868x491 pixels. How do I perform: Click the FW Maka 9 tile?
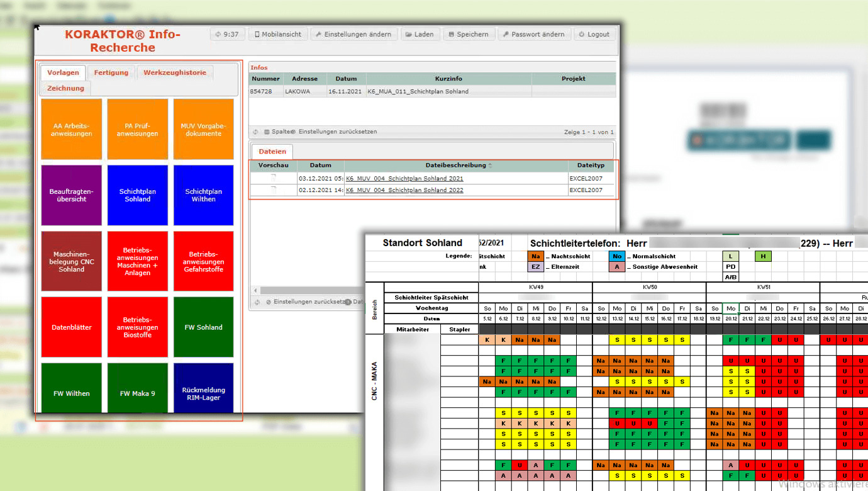coord(137,393)
